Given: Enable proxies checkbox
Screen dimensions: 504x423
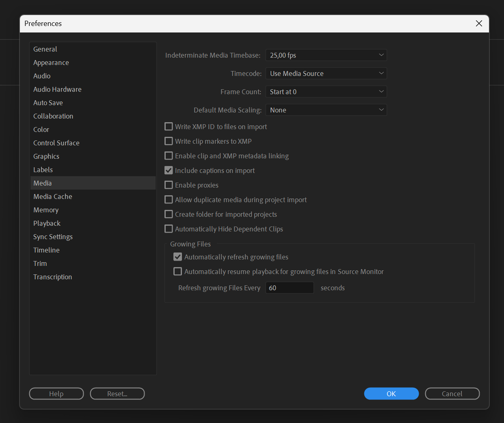Looking at the screenshot, I should [169, 185].
